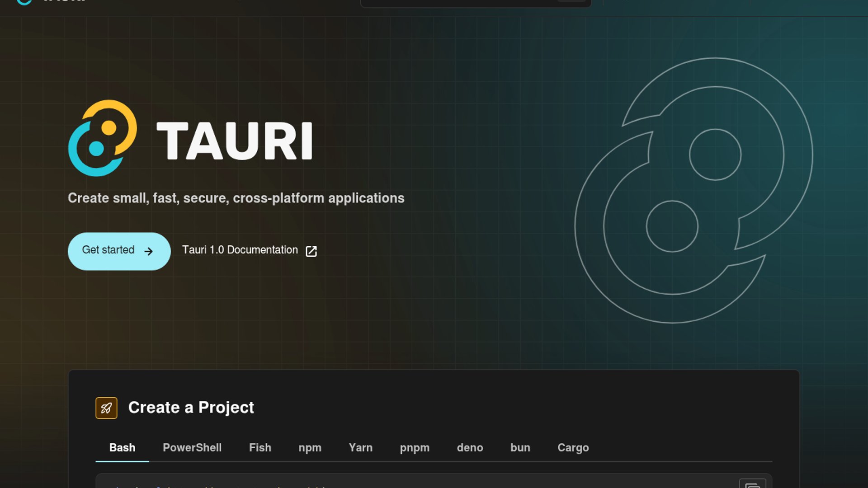The height and width of the screenshot is (488, 868).
Task: Switch to the Yarn tab
Action: pyautogui.click(x=360, y=448)
